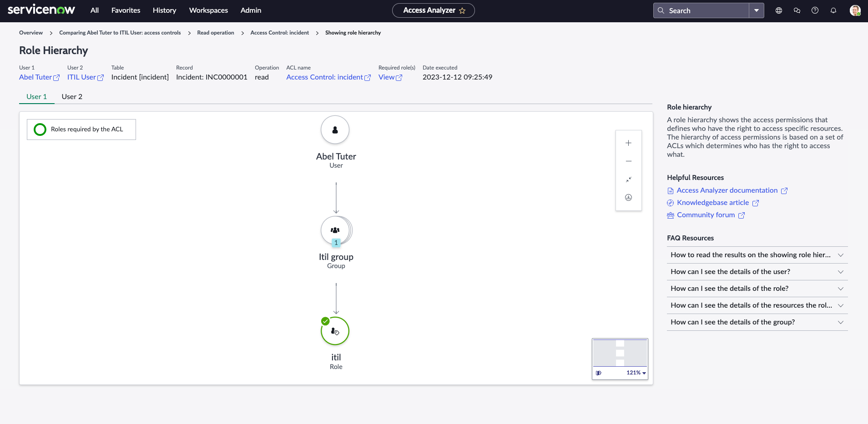This screenshot has width=868, height=424.
Task: Open the Knowledgebase article link
Action: (713, 203)
